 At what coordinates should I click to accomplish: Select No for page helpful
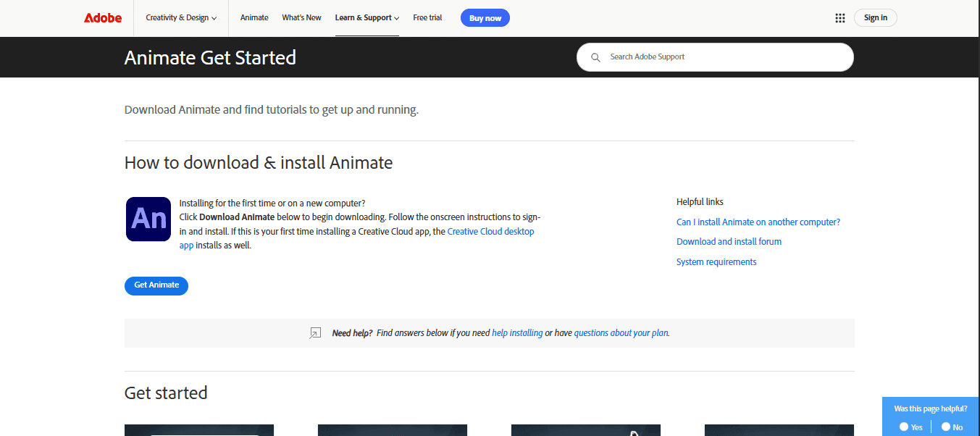point(946,427)
